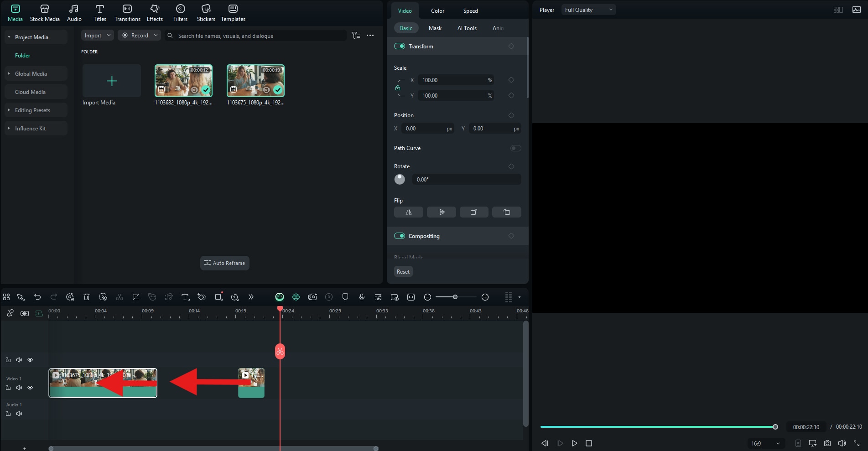Open the Stock Media tab
This screenshot has width=868, height=451.
(45, 13)
